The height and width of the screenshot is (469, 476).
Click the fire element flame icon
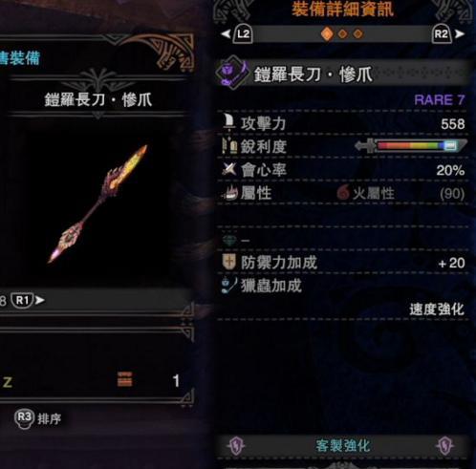coord(343,193)
